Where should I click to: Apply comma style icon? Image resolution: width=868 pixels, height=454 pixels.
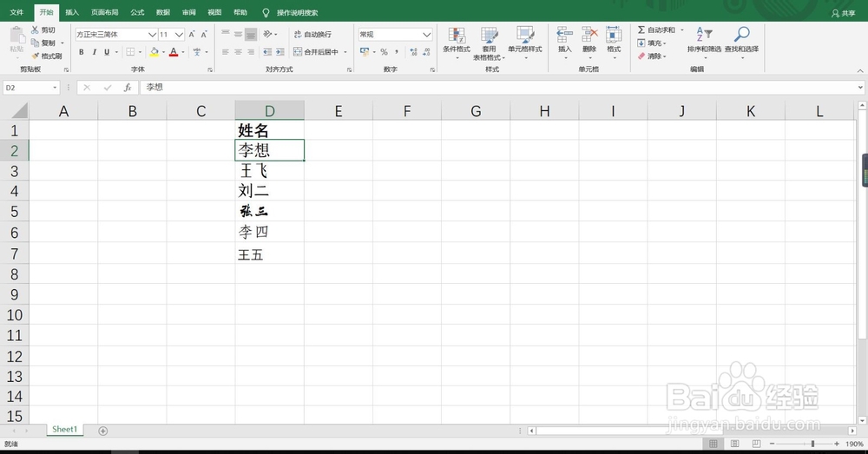(x=397, y=52)
